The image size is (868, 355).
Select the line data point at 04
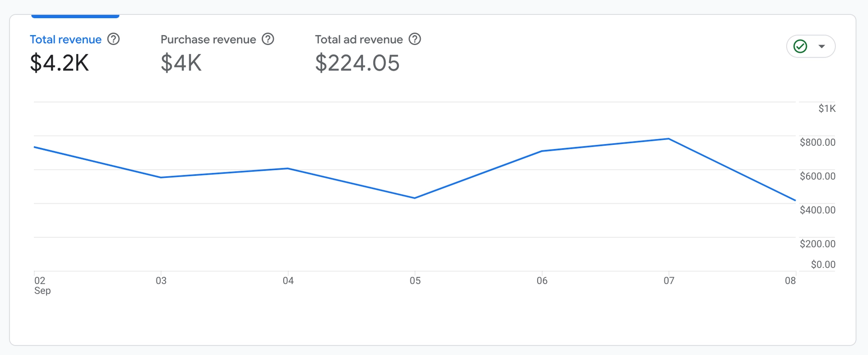[288, 169]
